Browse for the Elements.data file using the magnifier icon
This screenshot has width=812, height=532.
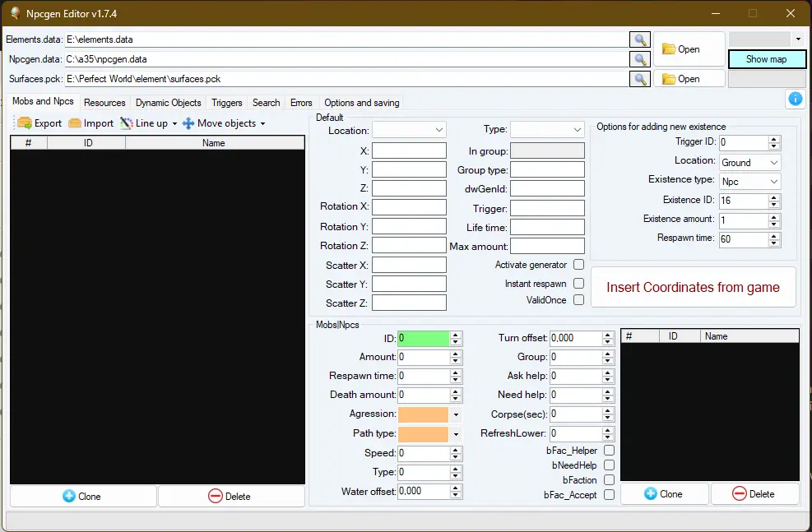(640, 39)
